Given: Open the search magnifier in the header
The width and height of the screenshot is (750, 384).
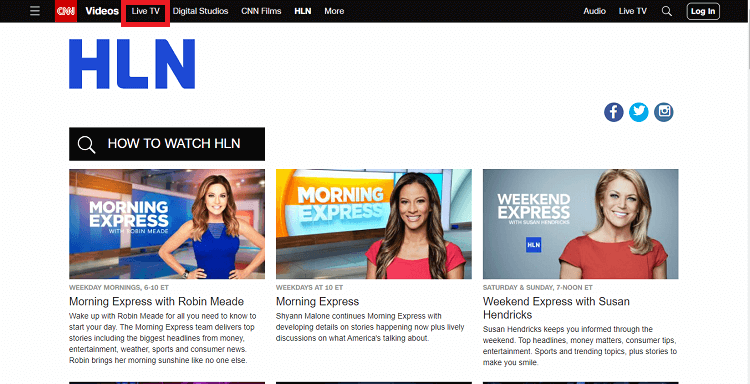Looking at the screenshot, I should (x=666, y=11).
